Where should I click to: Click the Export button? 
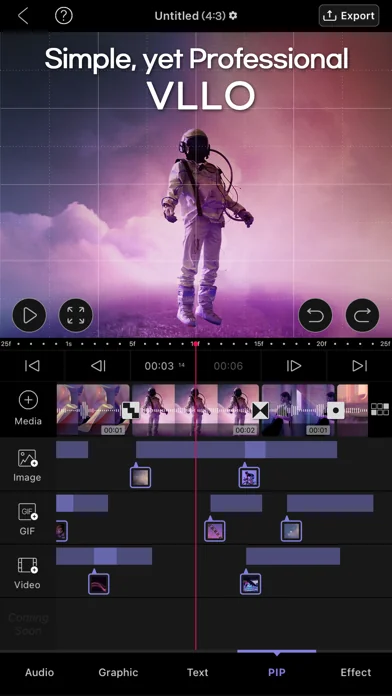click(x=349, y=16)
